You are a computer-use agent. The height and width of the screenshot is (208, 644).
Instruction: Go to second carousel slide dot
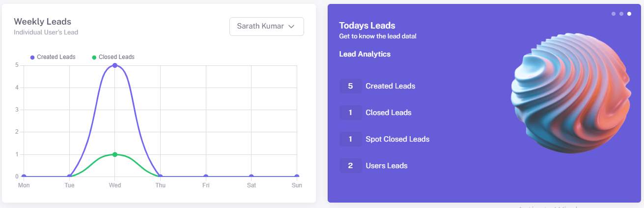coord(621,14)
